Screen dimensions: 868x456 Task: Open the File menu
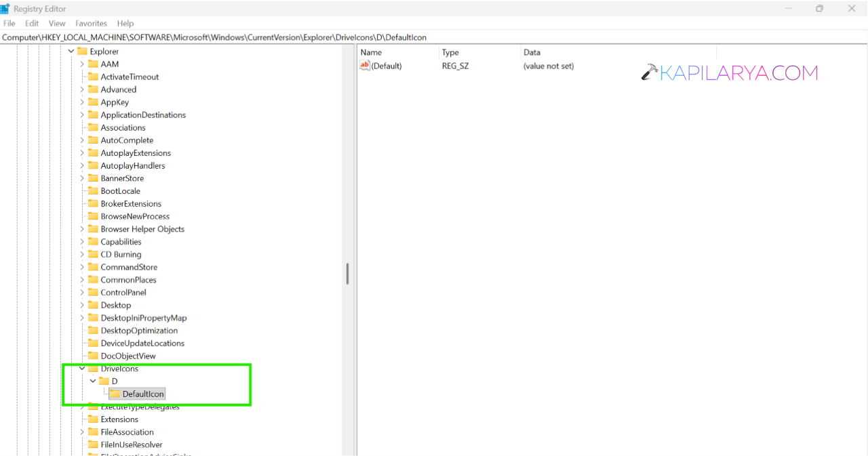(9, 23)
